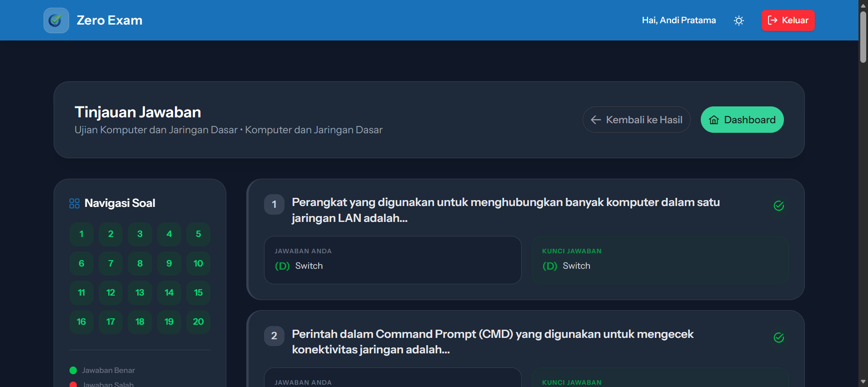Image resolution: width=868 pixels, height=387 pixels.
Task: Click the green Jawaban Benar legend dot
Action: 73,371
